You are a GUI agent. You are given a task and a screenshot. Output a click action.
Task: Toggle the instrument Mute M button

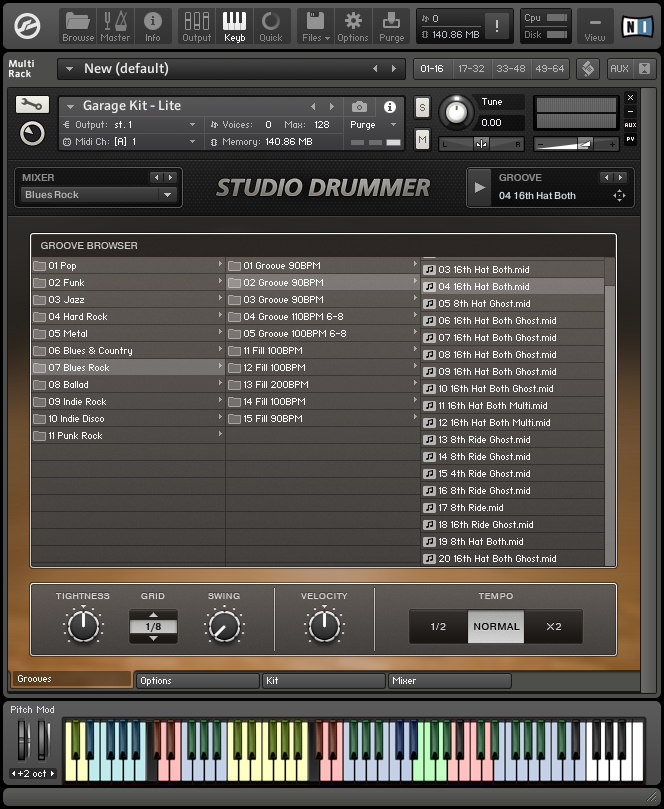[422, 139]
